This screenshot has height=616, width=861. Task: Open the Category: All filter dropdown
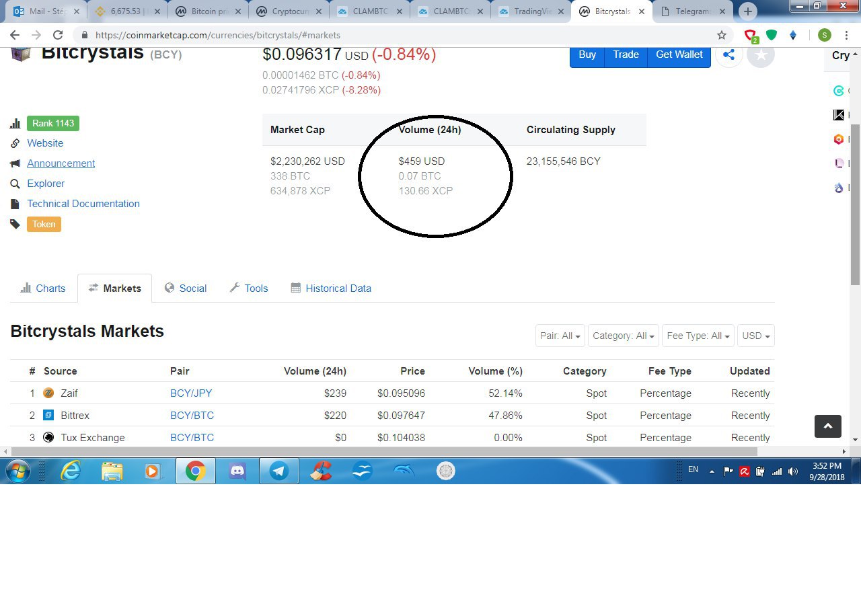pyautogui.click(x=623, y=336)
